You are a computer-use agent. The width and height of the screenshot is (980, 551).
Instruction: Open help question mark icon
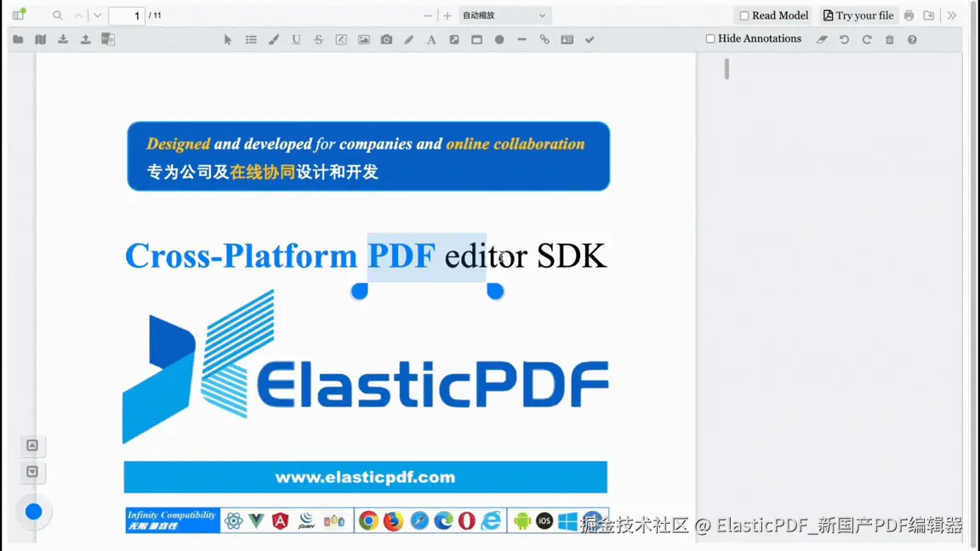pyautogui.click(x=912, y=39)
